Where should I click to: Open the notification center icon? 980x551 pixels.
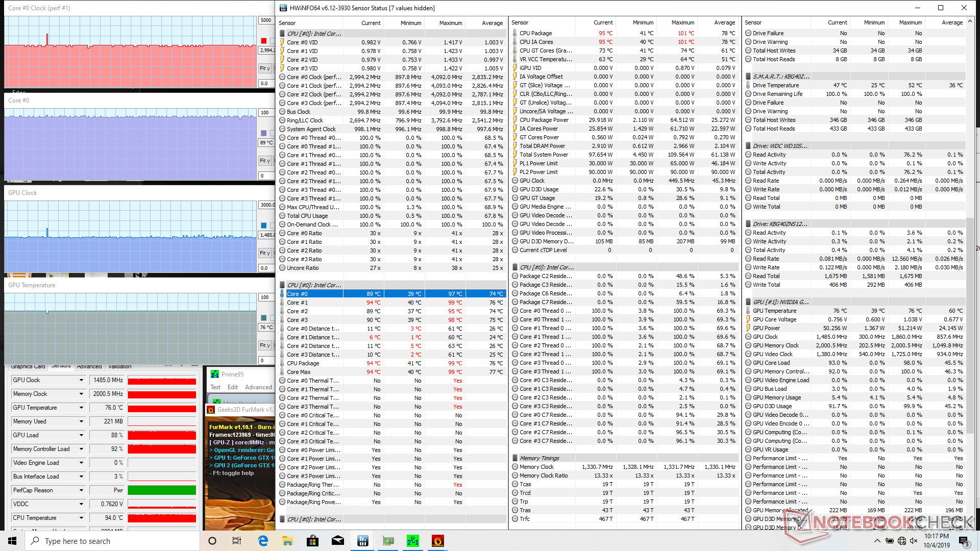pos(963,541)
